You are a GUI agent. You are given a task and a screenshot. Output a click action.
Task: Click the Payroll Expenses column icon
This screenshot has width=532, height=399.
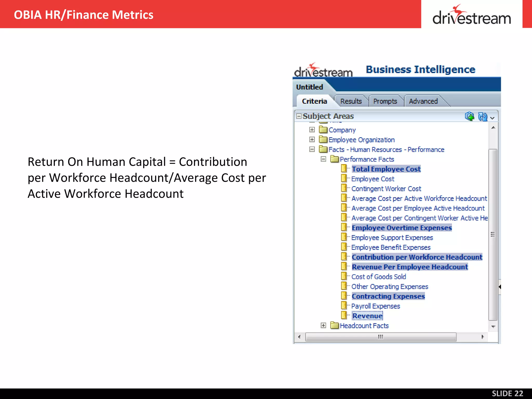[x=344, y=305]
